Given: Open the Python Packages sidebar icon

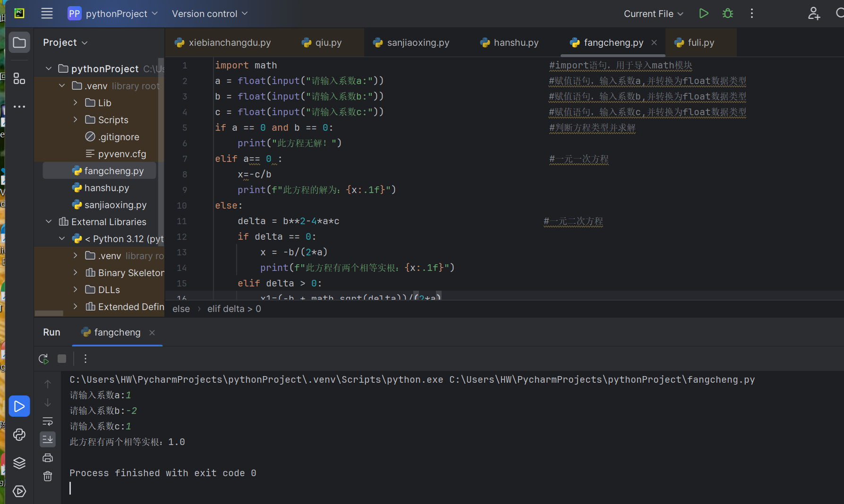Looking at the screenshot, I should click(19, 435).
